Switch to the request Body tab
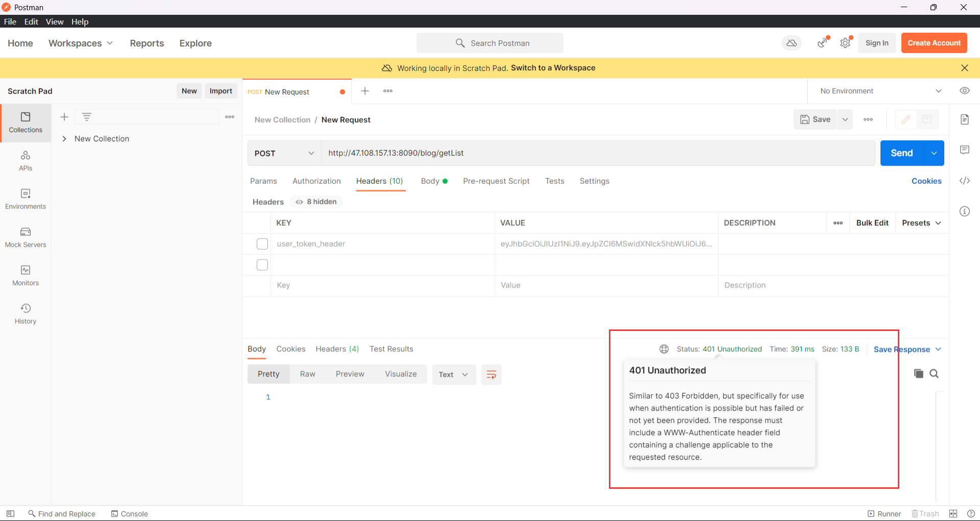The image size is (980, 521). [x=434, y=181]
